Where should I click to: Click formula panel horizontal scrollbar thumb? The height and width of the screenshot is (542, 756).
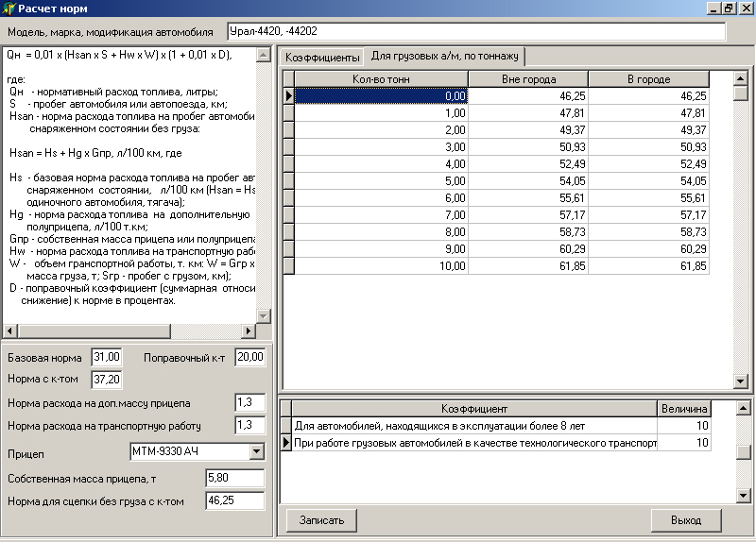point(94,331)
